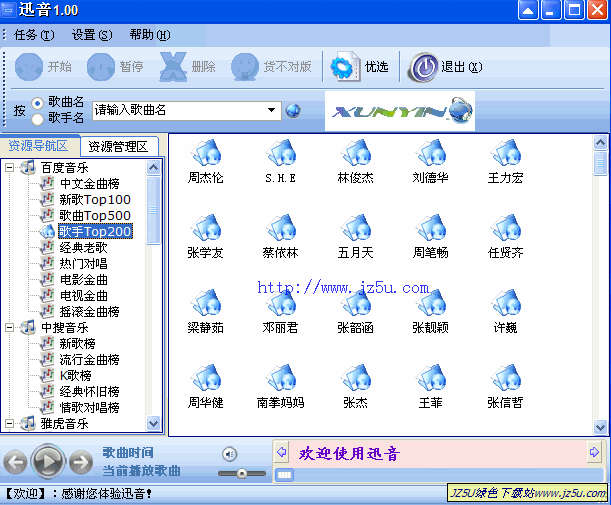Open the 邓丽君 singer folder icon
This screenshot has width=611, height=505.
pyautogui.click(x=281, y=303)
